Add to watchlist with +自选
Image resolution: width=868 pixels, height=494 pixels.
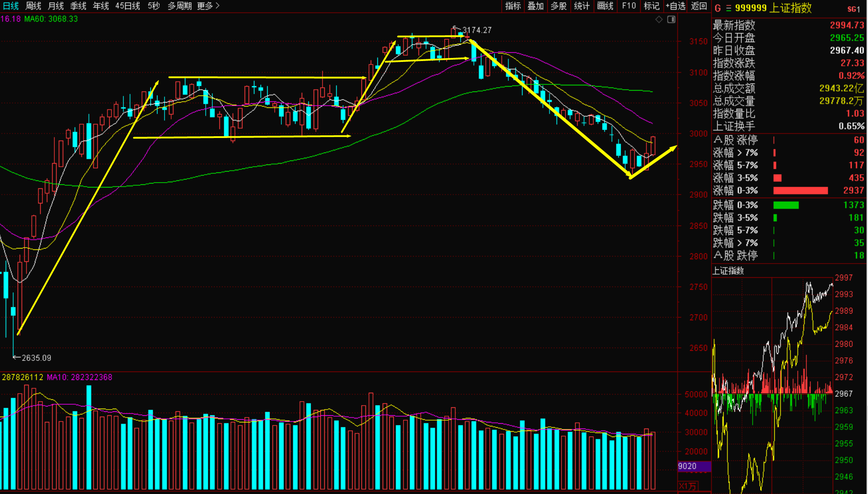click(x=675, y=6)
